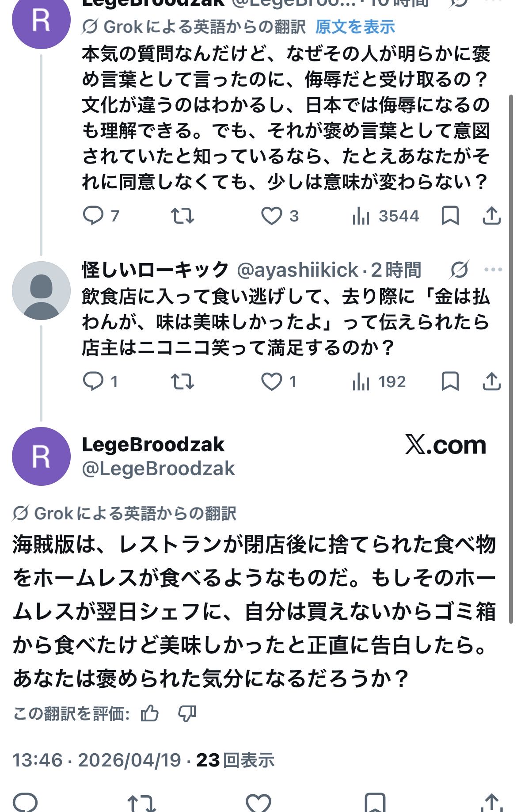Show original text with 原文を表示
This screenshot has height=812, width=517.
[x=355, y=27]
